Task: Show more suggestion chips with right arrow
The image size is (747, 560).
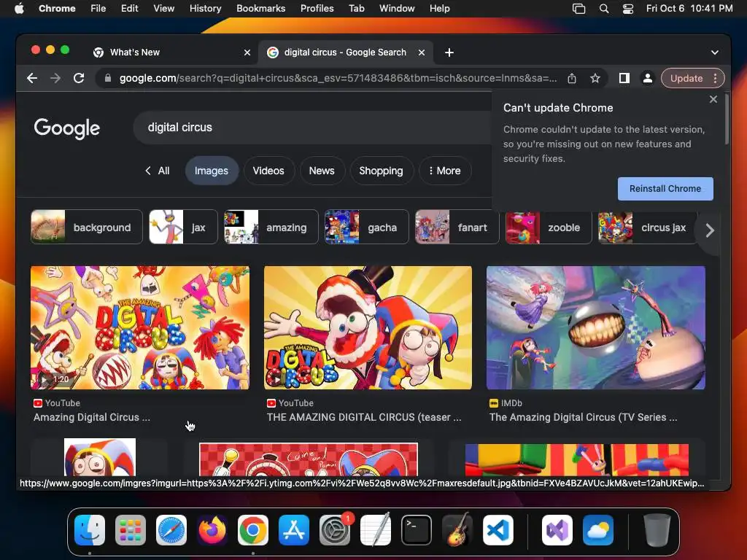Action: (x=710, y=230)
